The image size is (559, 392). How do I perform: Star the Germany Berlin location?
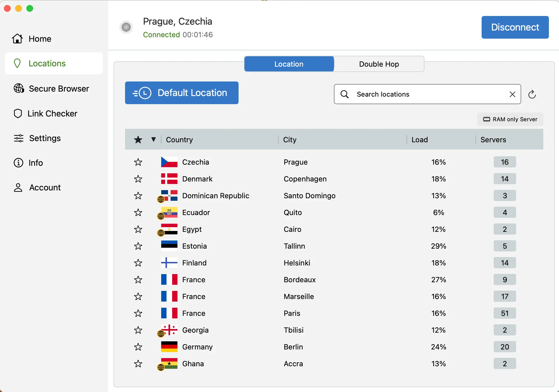click(138, 347)
